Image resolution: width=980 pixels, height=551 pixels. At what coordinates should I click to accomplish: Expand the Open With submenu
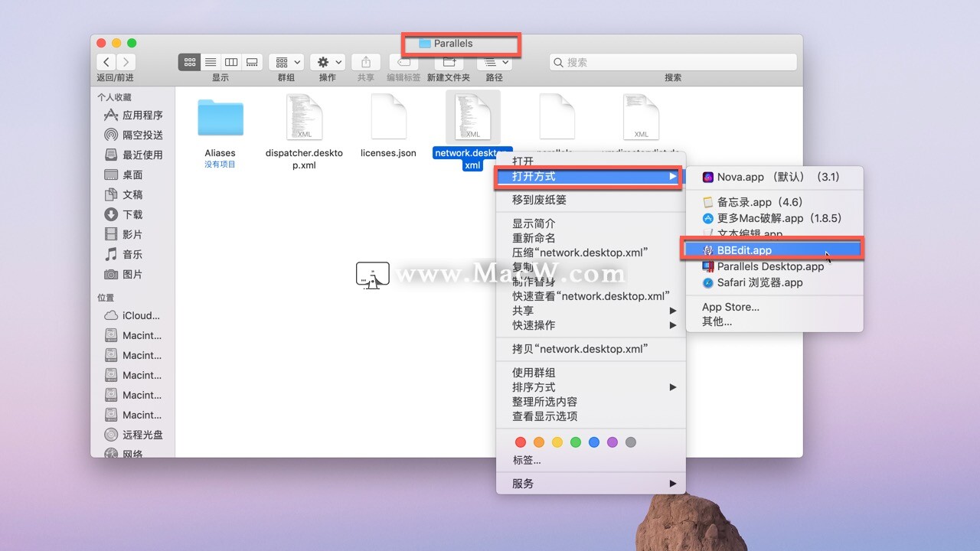click(591, 176)
